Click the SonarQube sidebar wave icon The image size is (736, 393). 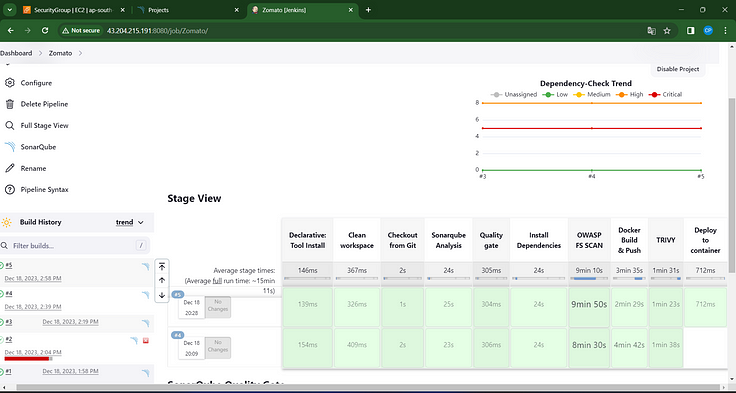pyautogui.click(x=10, y=147)
